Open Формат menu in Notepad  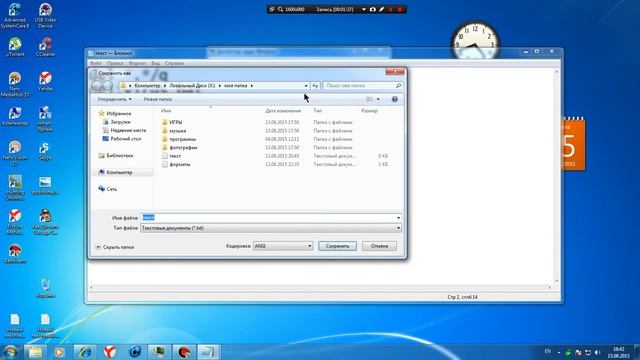pyautogui.click(x=137, y=63)
